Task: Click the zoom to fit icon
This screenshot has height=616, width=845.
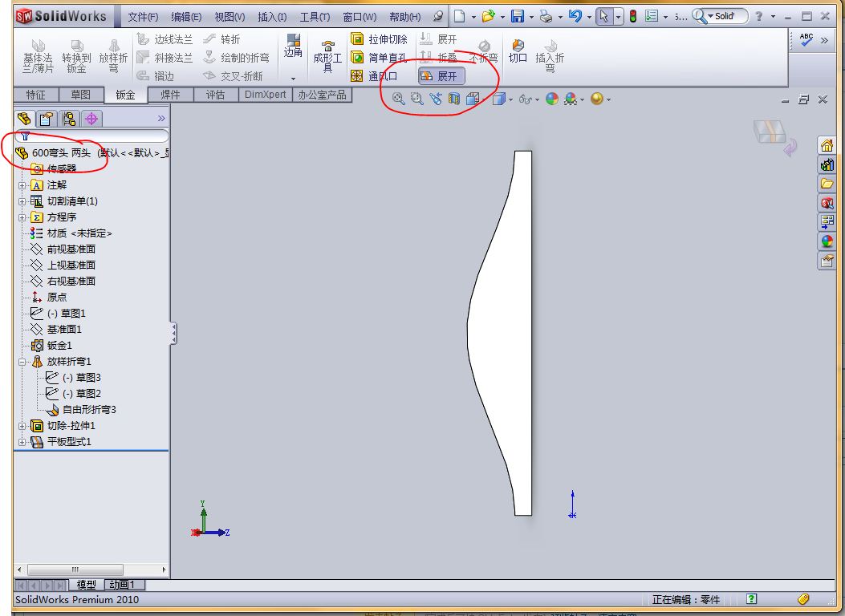Action: 398,99
